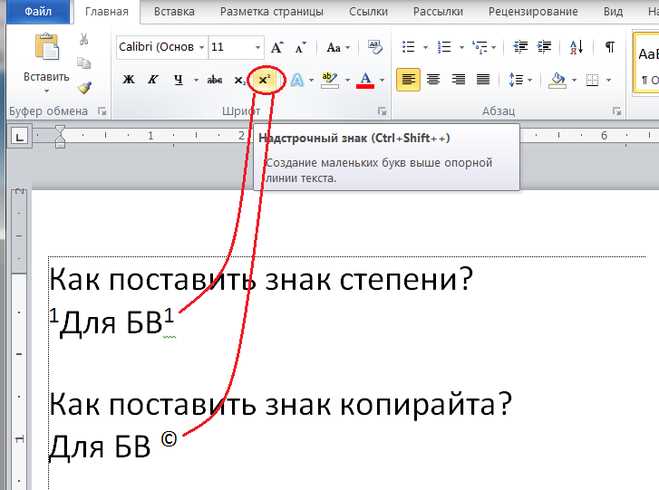Click the Text Effects glowing A icon
Image resolution: width=659 pixels, height=490 pixels.
click(297, 80)
